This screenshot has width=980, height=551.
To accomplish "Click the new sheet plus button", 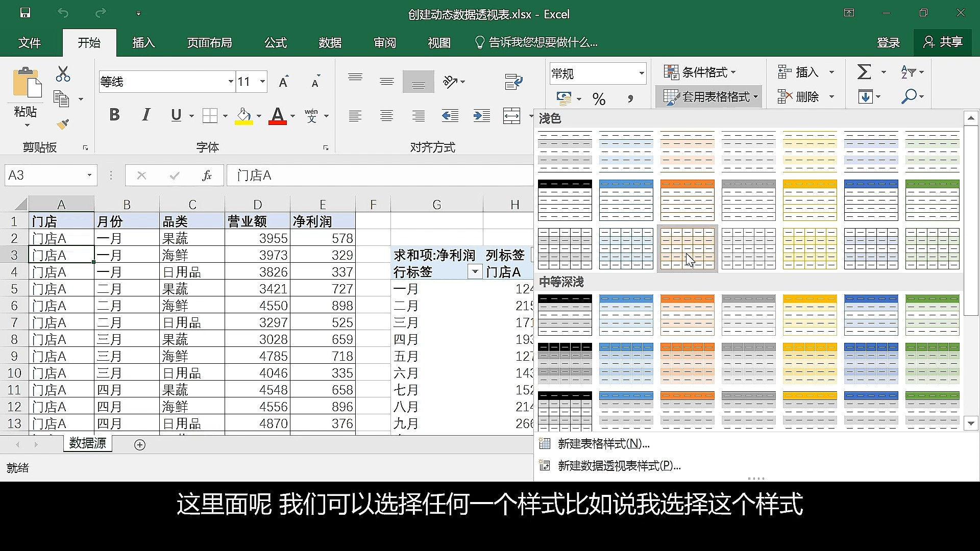I will click(139, 444).
